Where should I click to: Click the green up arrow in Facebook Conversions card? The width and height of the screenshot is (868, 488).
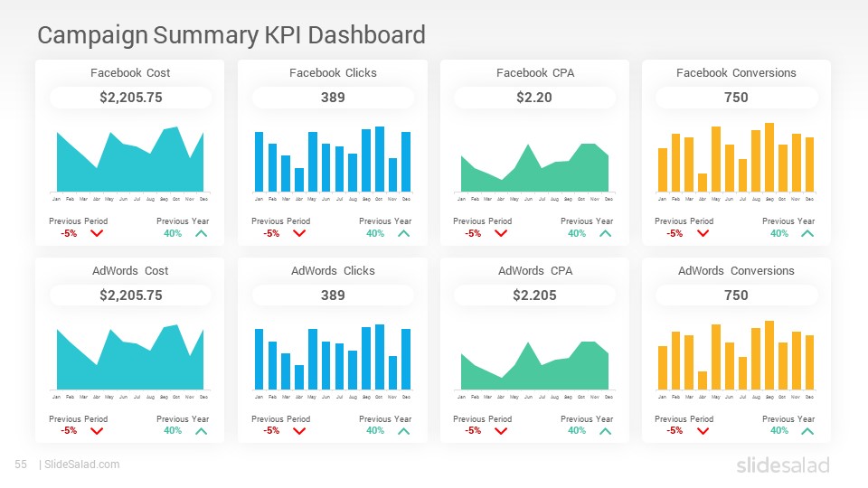807,233
